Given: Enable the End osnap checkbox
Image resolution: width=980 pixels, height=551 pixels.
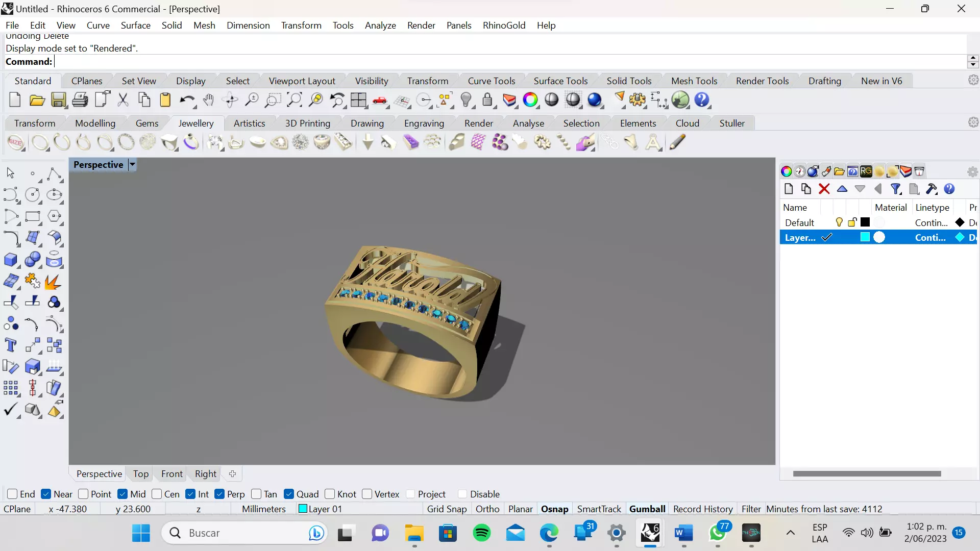Looking at the screenshot, I should pos(13,494).
